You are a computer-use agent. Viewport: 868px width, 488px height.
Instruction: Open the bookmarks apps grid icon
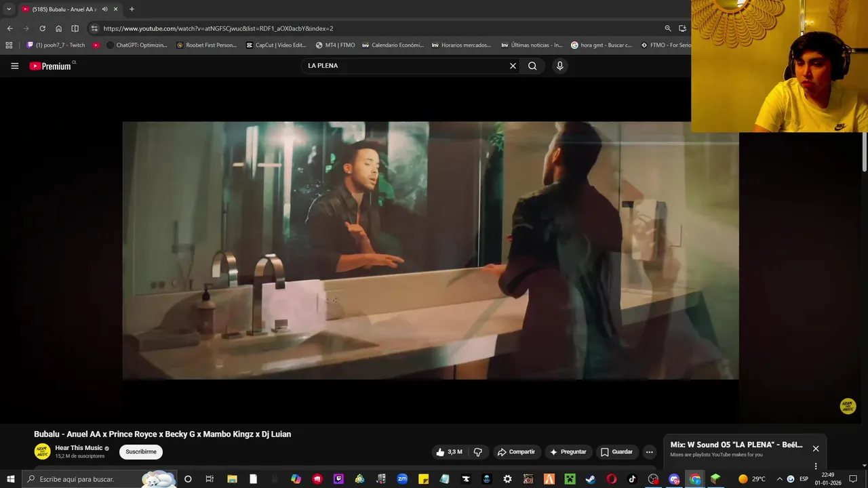tap(9, 45)
